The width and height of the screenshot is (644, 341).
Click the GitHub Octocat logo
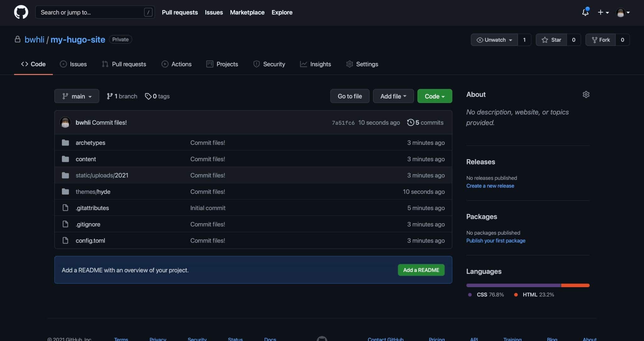tap(21, 12)
